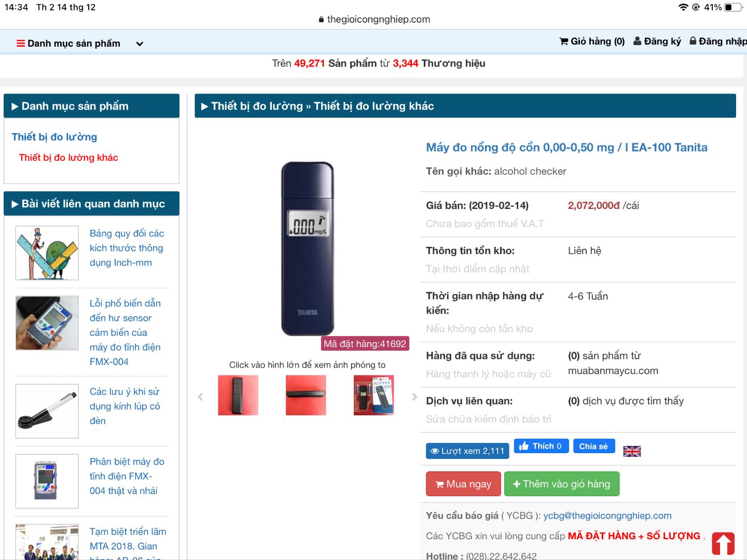Like the product with Thích button
The width and height of the screenshot is (747, 560).
coord(541,446)
